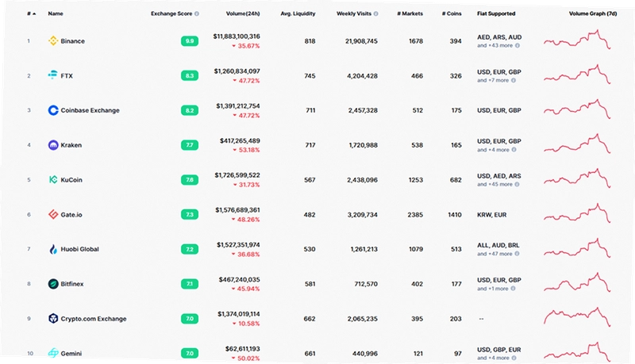Click info icon beside Weekly Visits header
Screen dimensions: 635x364
(x=376, y=13)
